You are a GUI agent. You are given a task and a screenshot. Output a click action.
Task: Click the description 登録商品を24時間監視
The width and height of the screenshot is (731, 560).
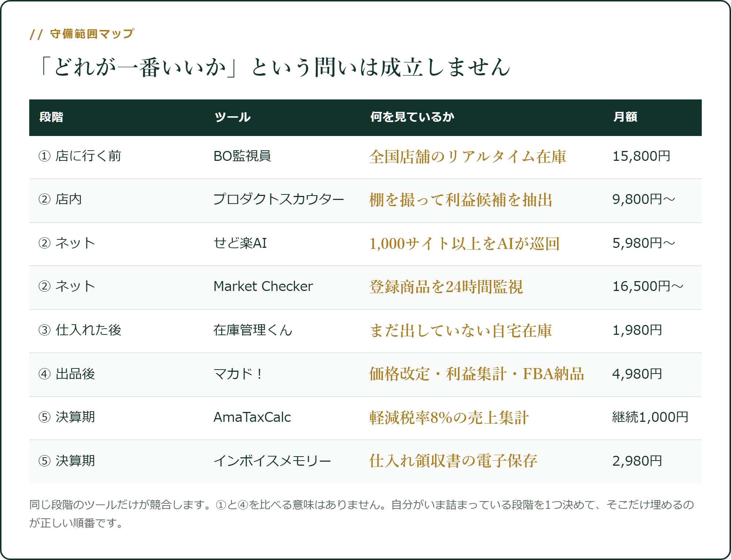pyautogui.click(x=446, y=287)
